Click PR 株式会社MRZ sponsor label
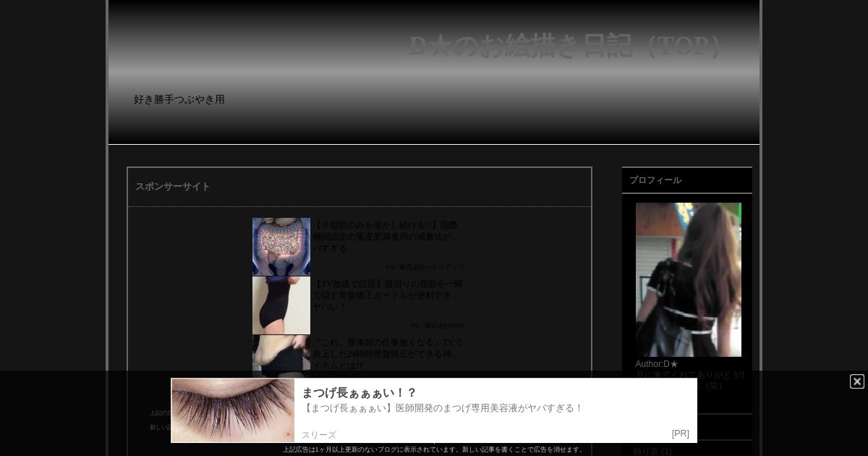This screenshot has width=868, height=456. coord(438,326)
